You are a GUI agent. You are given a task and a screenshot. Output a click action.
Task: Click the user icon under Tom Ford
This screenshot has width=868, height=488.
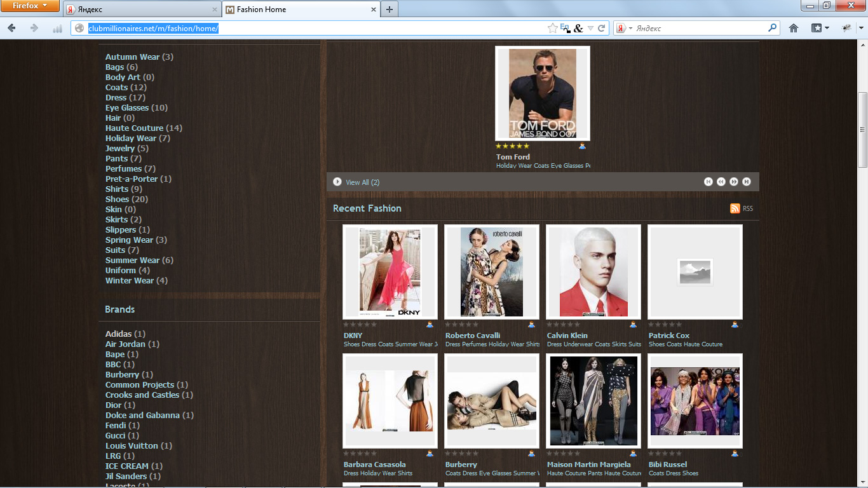[x=582, y=147]
